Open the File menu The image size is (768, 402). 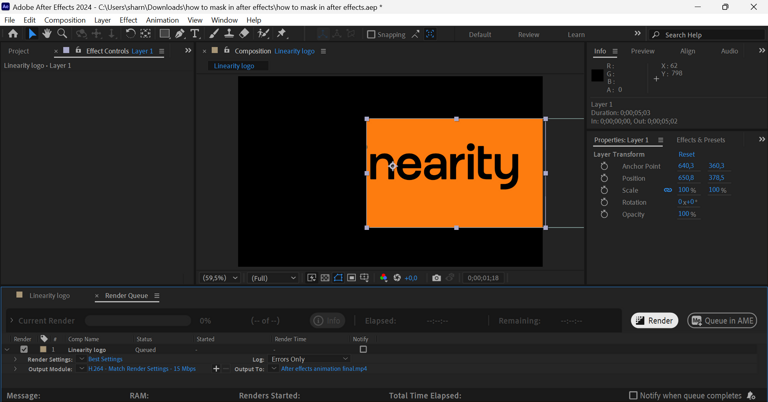tap(10, 20)
